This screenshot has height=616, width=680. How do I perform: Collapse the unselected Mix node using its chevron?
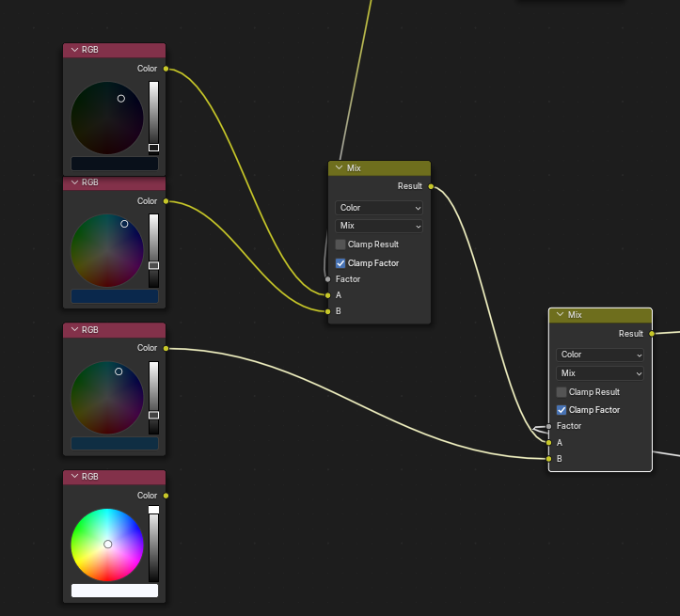click(x=340, y=167)
